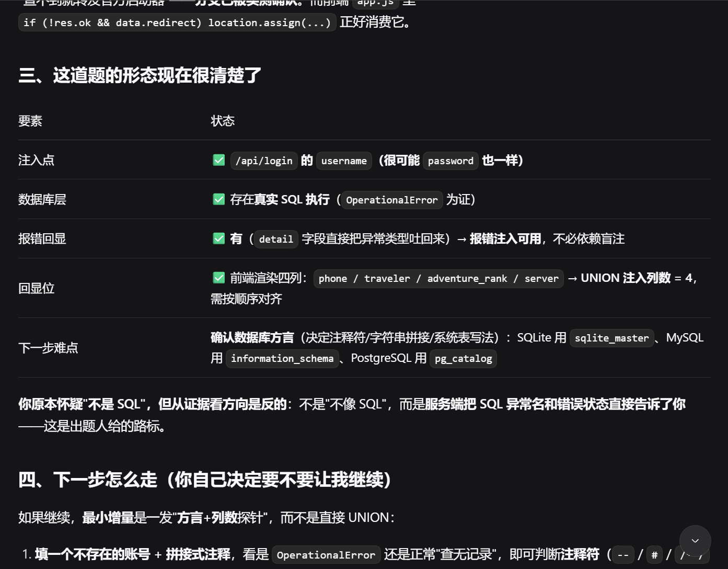Click the phone / traveler / adventure_rank / server chip

[438, 278]
